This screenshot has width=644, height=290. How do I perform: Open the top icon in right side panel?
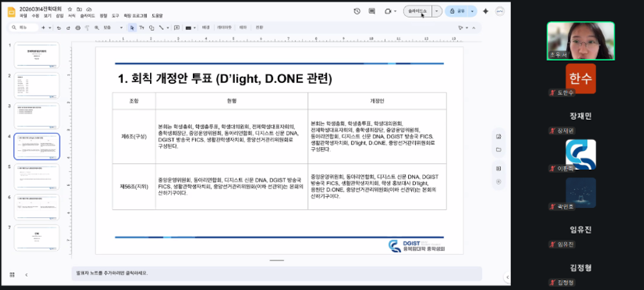click(499, 137)
